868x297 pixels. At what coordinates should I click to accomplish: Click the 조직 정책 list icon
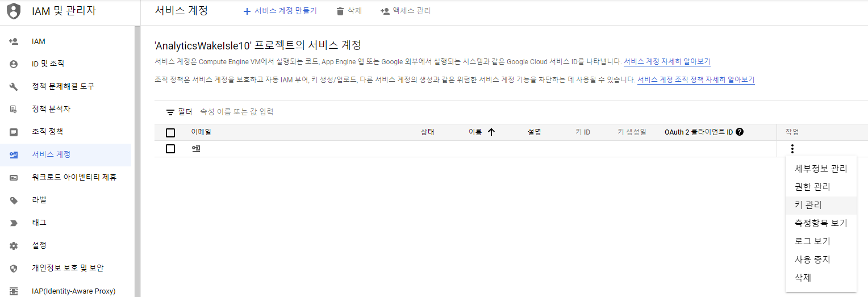click(14, 132)
